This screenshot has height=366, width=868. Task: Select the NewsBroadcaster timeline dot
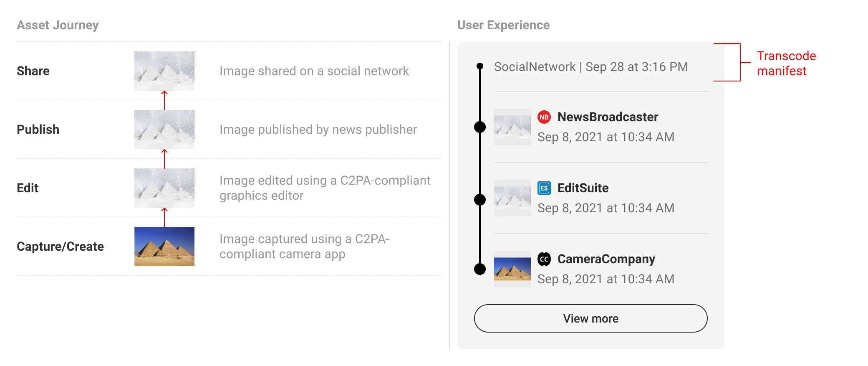(480, 127)
